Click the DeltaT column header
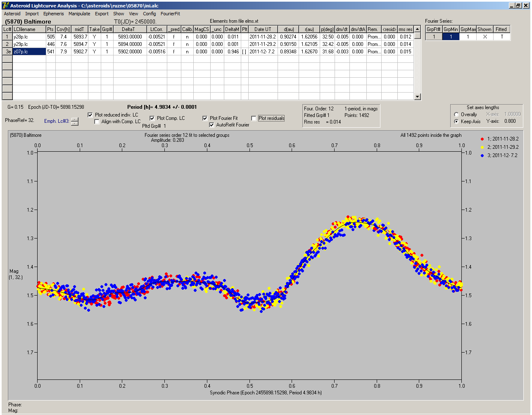The width and height of the screenshot is (532, 415). [130, 29]
